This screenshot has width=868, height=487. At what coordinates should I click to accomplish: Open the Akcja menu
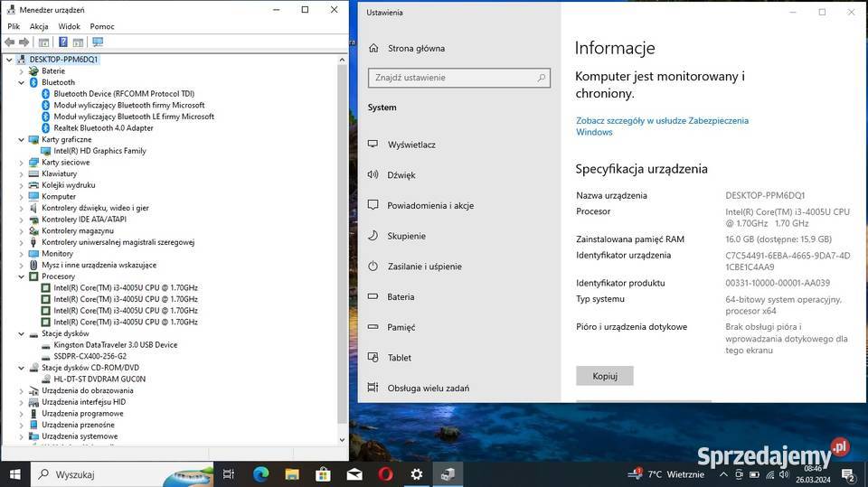point(39,26)
